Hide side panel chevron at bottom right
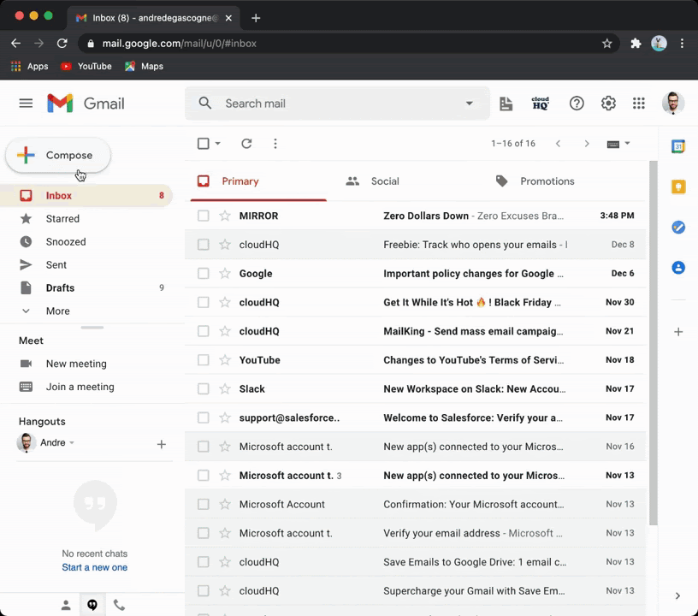Screen dimensions: 698x616 (x=677, y=595)
